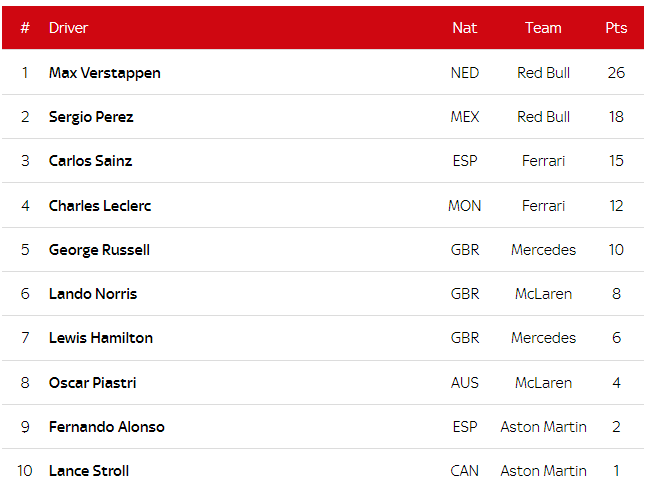
Task: Select Fernando Alonso in the table
Action: pyautogui.click(x=106, y=427)
